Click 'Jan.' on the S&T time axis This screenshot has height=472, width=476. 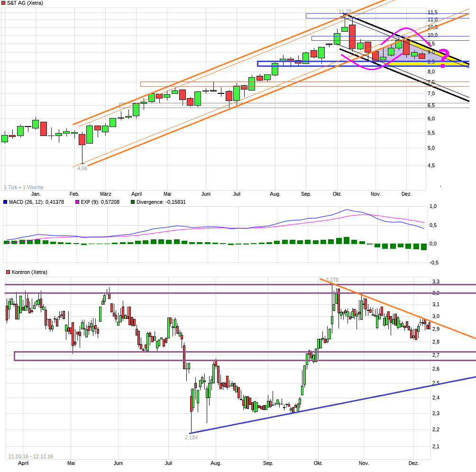click(x=36, y=194)
